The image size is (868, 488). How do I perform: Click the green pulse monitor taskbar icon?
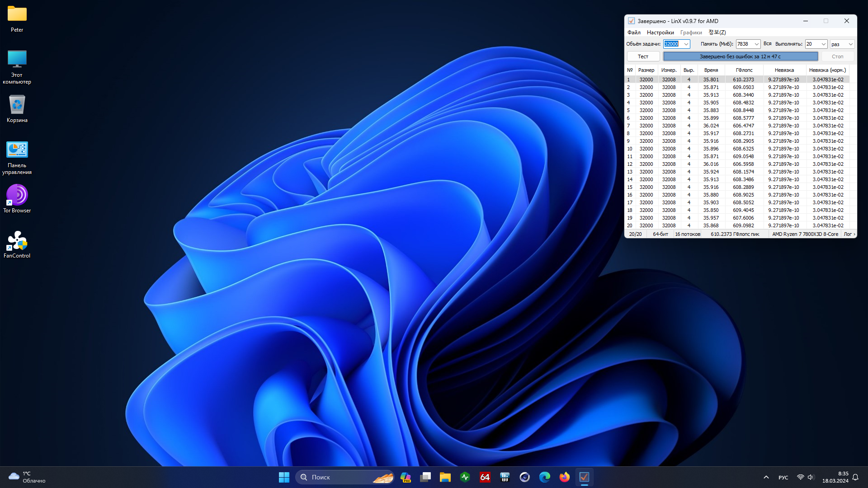[x=465, y=477]
